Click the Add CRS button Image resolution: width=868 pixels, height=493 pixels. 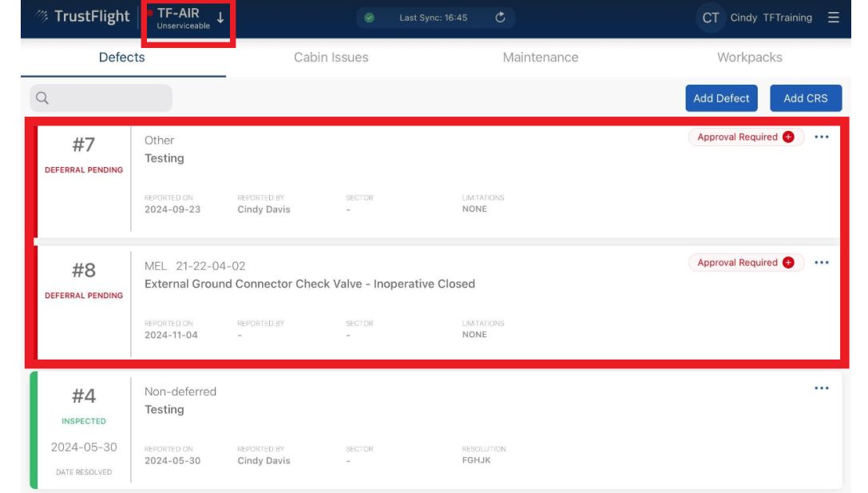coord(806,98)
